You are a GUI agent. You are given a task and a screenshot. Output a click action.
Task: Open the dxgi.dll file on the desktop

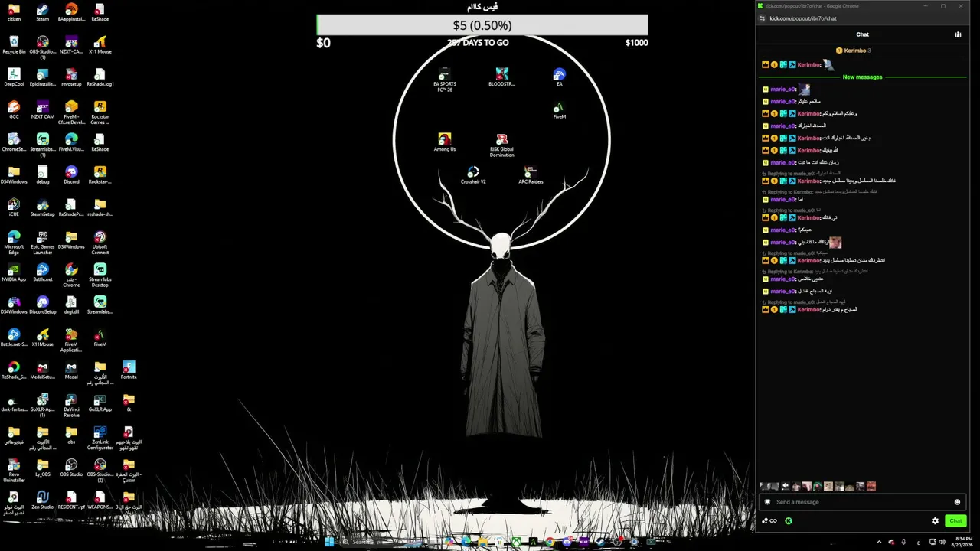click(71, 305)
